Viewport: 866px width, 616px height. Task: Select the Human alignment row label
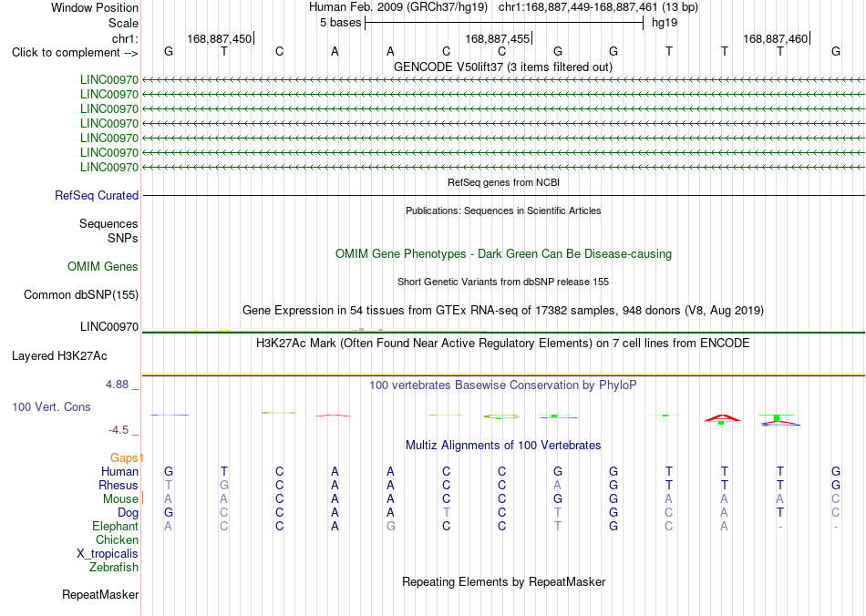tap(119, 471)
